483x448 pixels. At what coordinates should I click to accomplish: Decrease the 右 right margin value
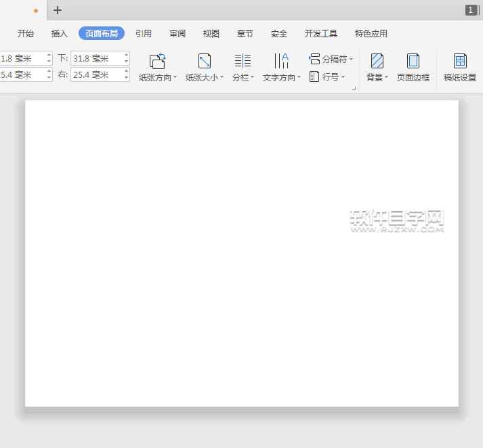click(x=126, y=78)
